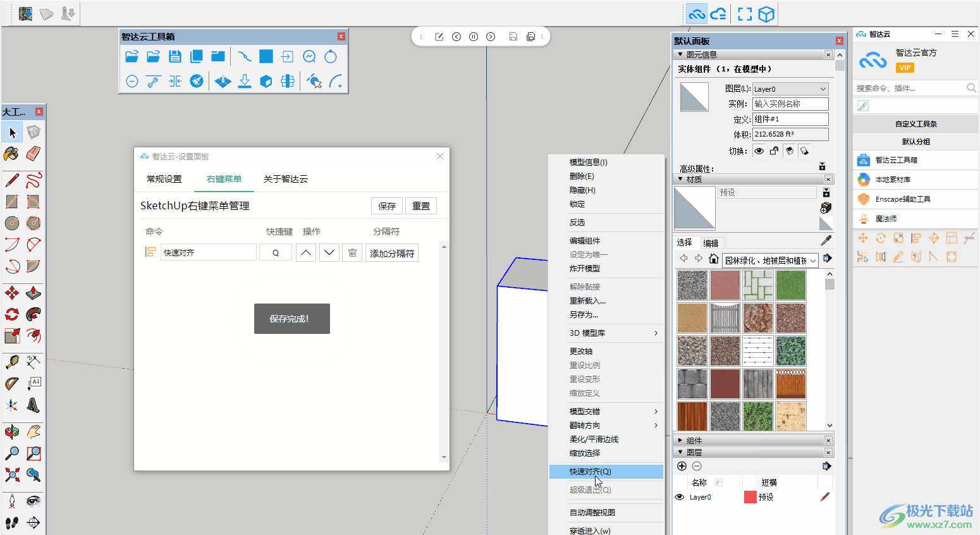This screenshot has width=980, height=535.
Task: Click the search magnifier in 智达云 panel
Action: coord(971,89)
